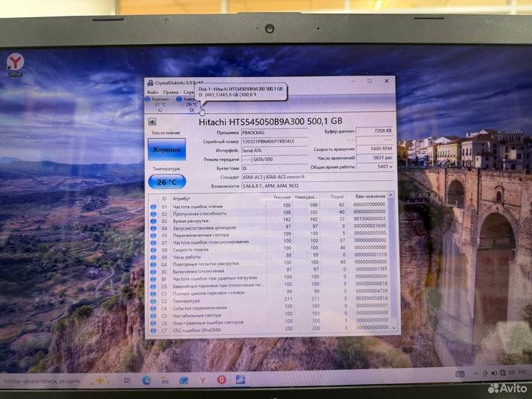This screenshot has width=532, height=399.
Task: Click status circle for Температура attribute row
Action: click(153, 301)
